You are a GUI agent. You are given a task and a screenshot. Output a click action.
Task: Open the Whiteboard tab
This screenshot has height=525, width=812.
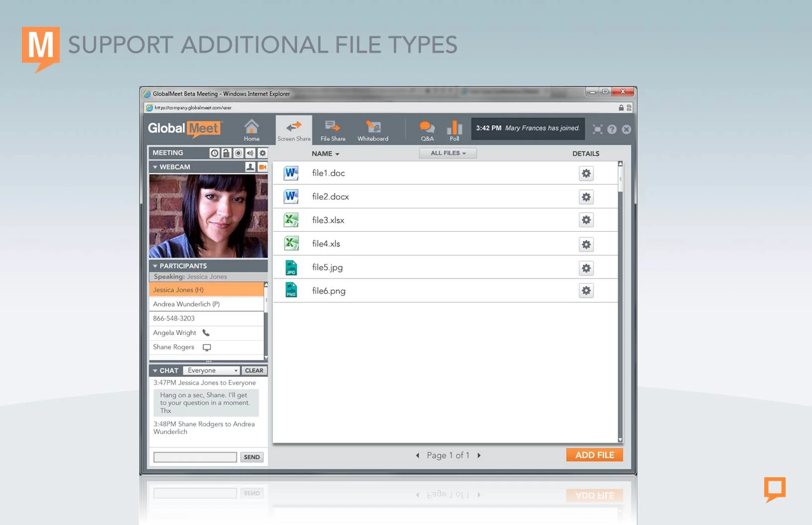pyautogui.click(x=373, y=130)
